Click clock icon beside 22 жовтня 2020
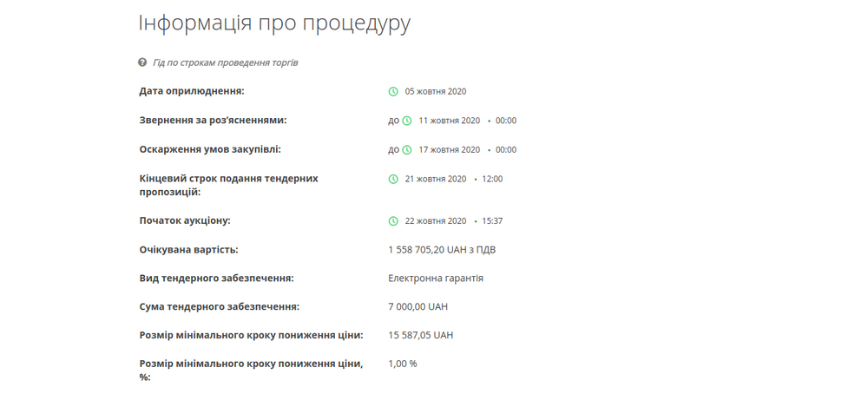Screen dimensions: 868x407 [393, 221]
